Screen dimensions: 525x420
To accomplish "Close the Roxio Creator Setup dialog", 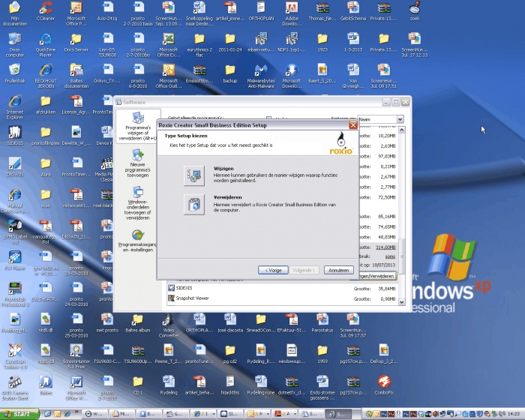I will [353, 125].
